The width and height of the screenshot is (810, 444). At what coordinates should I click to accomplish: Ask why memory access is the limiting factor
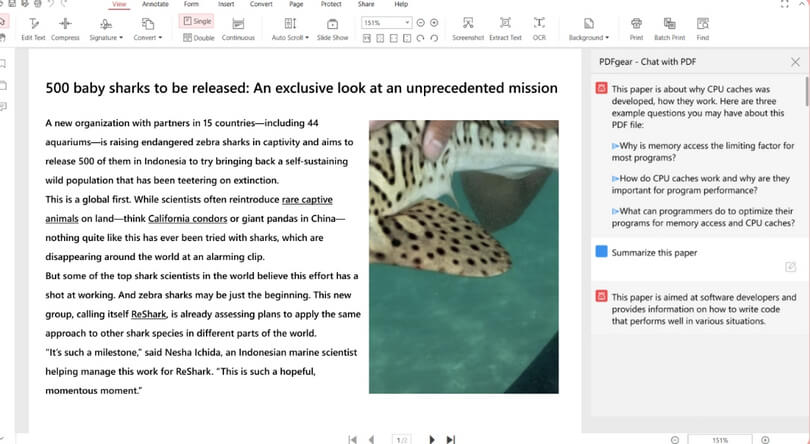pos(703,152)
